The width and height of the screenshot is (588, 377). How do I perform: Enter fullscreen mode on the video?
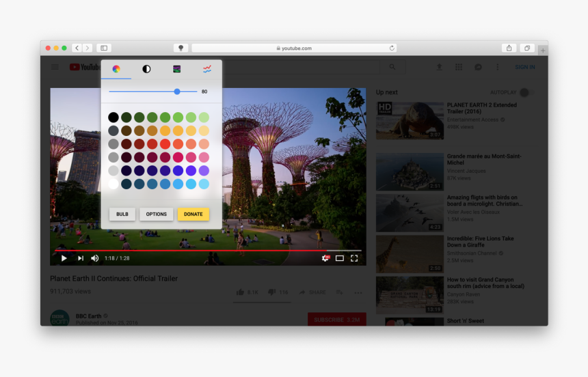[x=354, y=258]
